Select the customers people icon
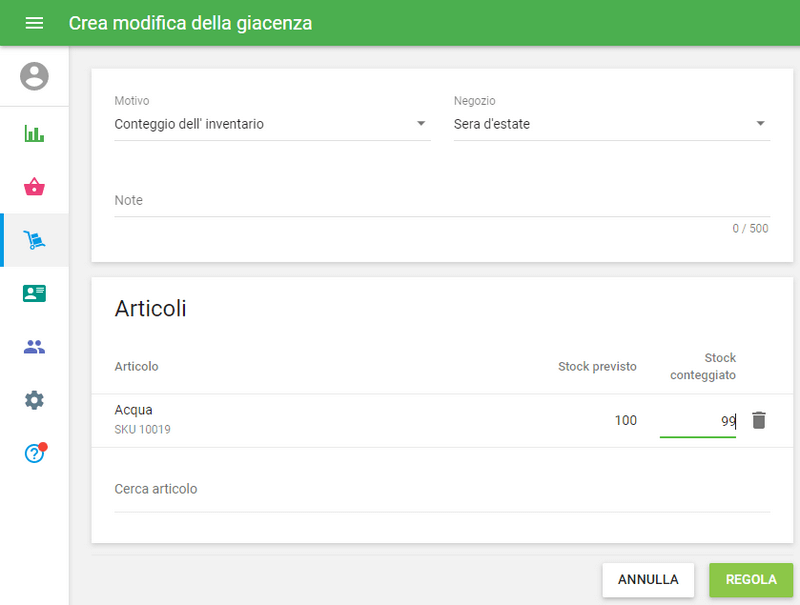This screenshot has width=800, height=605. 34,346
